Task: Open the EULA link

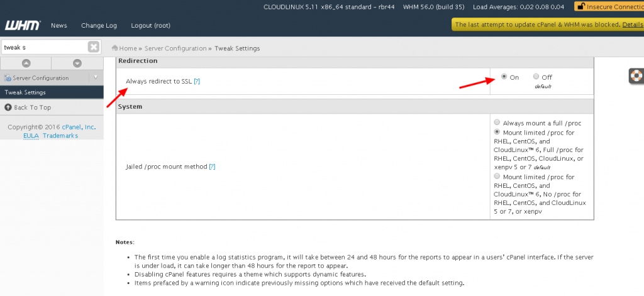Action: (31, 136)
